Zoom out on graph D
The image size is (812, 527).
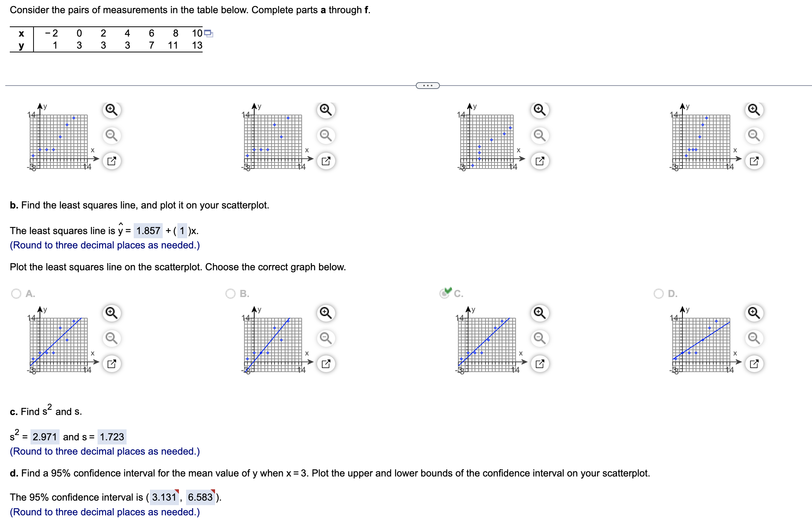tap(753, 339)
